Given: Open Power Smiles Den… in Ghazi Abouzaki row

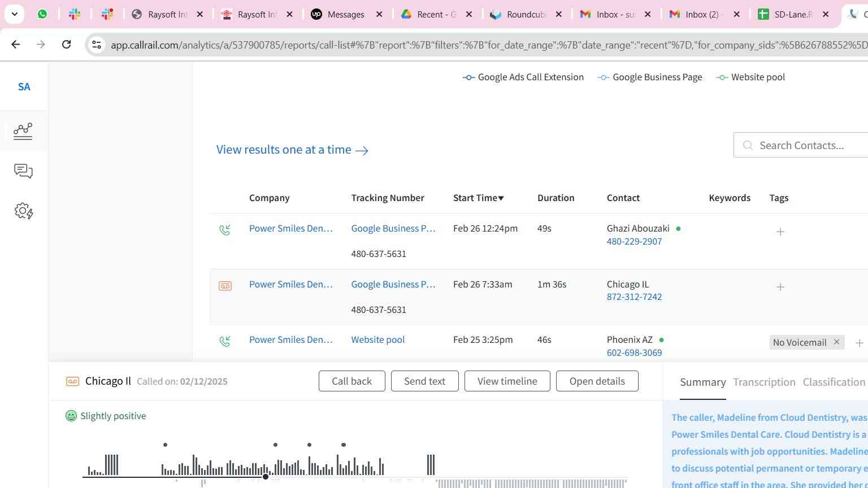Looking at the screenshot, I should click(x=291, y=228).
